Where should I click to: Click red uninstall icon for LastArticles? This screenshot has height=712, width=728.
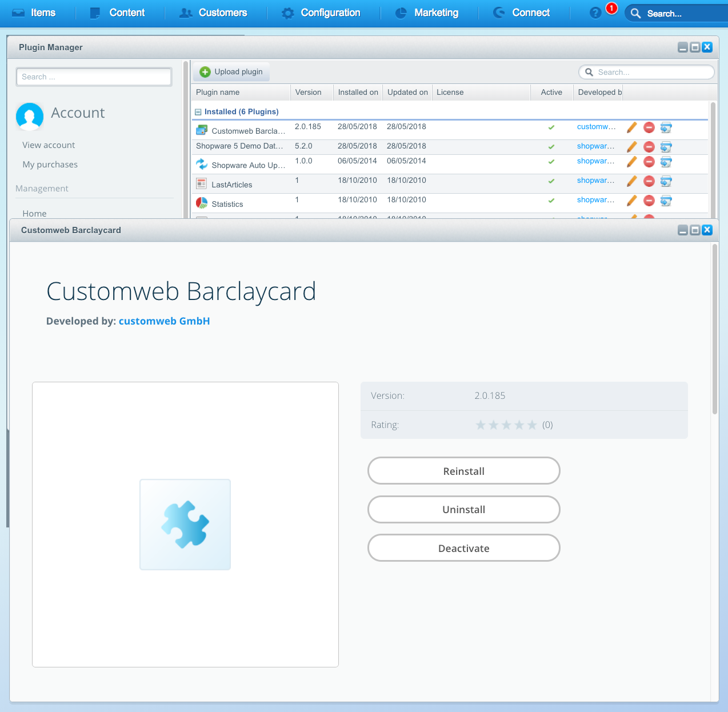(x=649, y=181)
